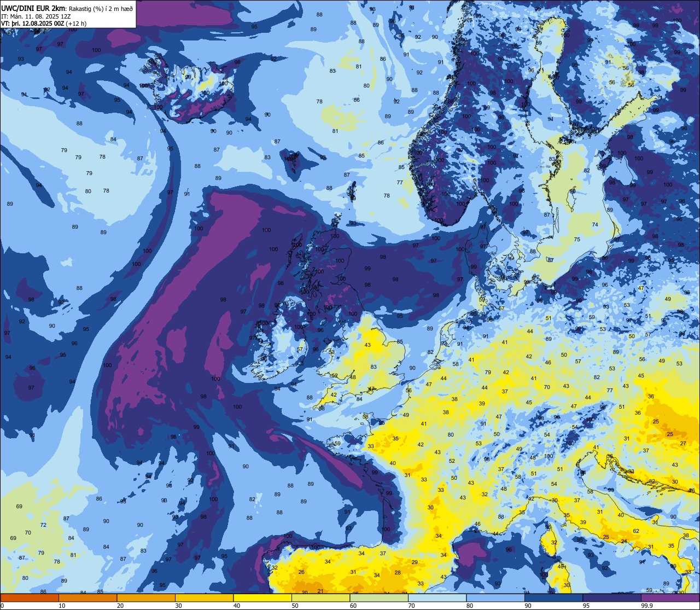Click the bright yellow 40–50 legend swatch
The height and width of the screenshot is (610, 700).
click(262, 598)
